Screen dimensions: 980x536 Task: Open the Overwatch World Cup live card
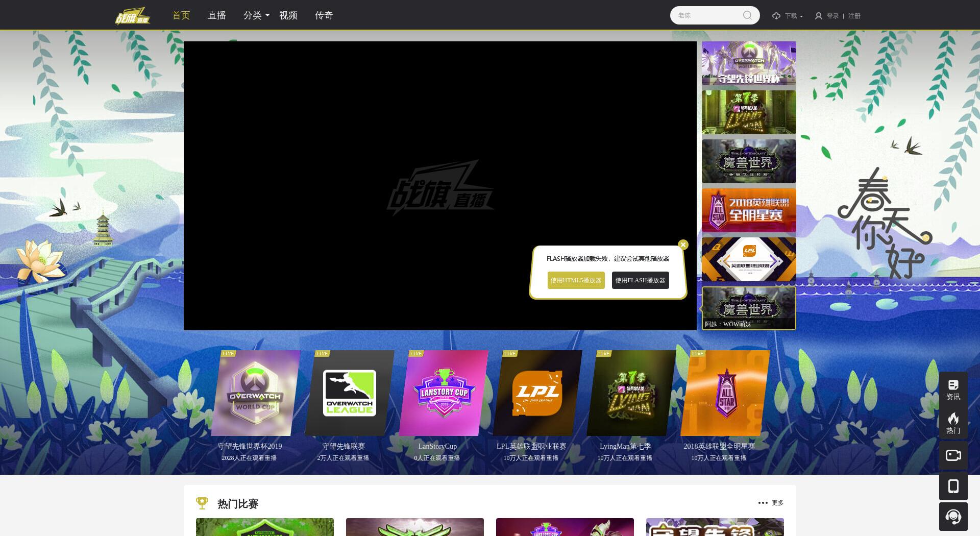pyautogui.click(x=255, y=393)
